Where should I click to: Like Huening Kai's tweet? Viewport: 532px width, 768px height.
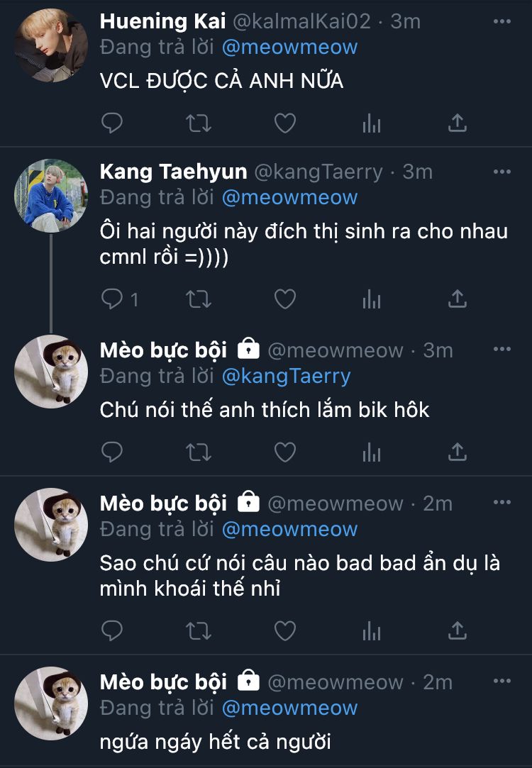click(x=285, y=123)
